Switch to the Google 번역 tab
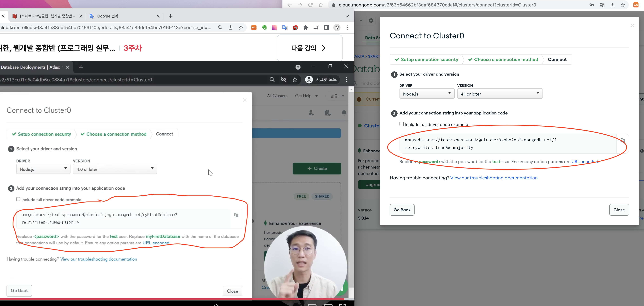644x306 pixels. coord(125,16)
